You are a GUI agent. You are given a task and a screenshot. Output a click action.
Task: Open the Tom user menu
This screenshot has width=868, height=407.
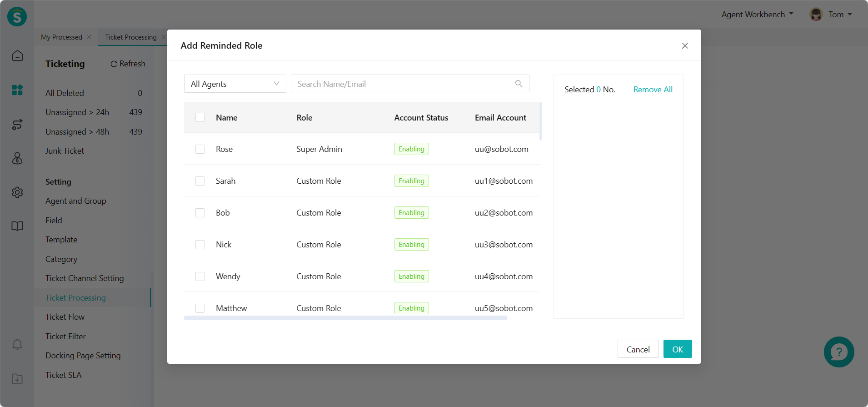tap(840, 15)
